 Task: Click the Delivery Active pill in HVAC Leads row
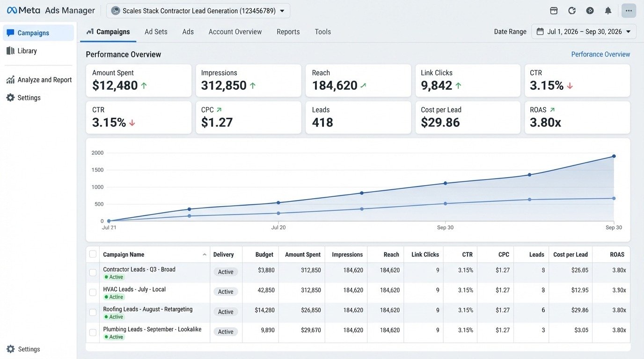pyautogui.click(x=226, y=292)
